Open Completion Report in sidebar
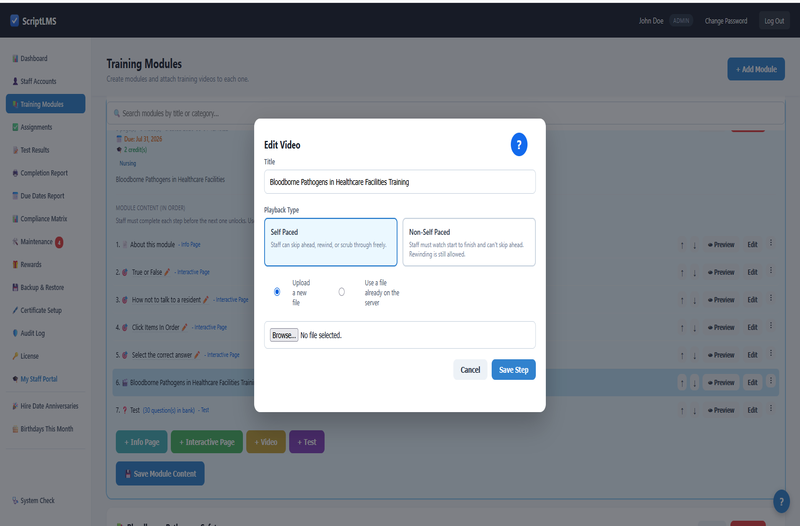The image size is (800, 526). pyautogui.click(x=45, y=173)
